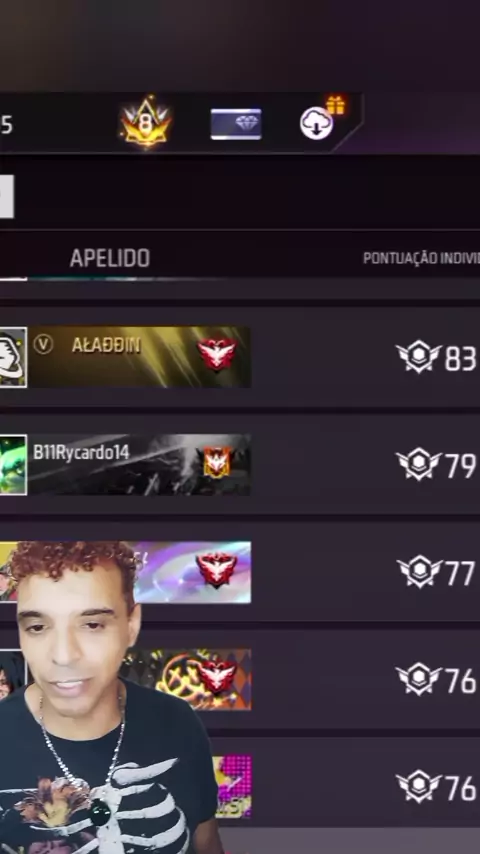
Task: Select the pink dotted banner in the last row
Action: point(233,786)
